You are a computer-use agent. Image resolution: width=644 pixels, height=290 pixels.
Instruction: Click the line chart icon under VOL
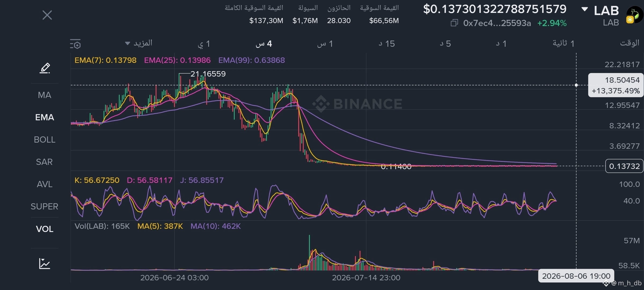pyautogui.click(x=45, y=263)
